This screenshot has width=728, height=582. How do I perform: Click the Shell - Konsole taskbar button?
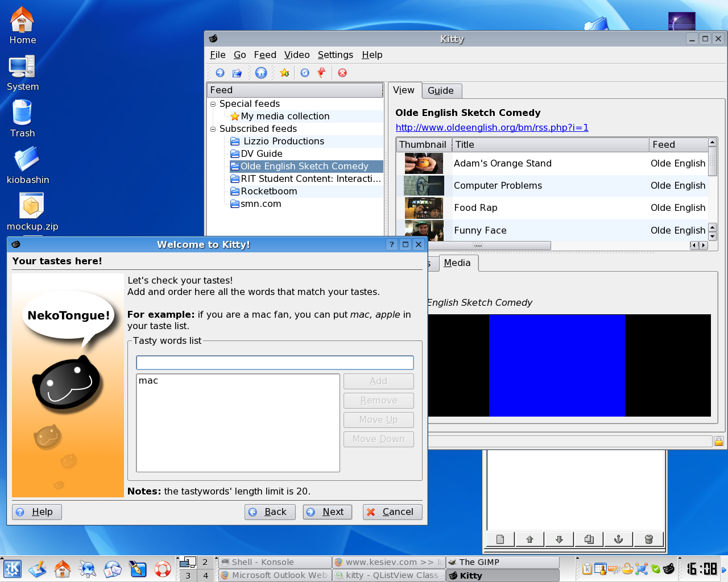(275, 562)
